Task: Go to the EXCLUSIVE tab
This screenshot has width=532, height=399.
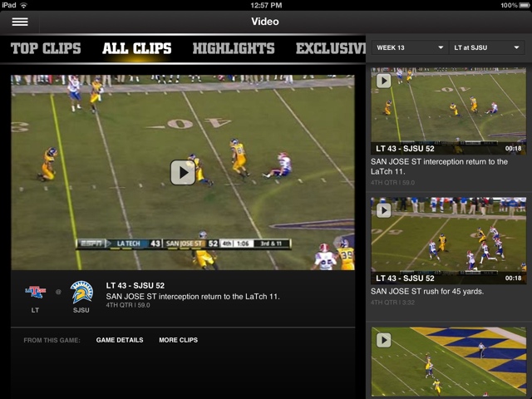Action: pyautogui.click(x=331, y=48)
